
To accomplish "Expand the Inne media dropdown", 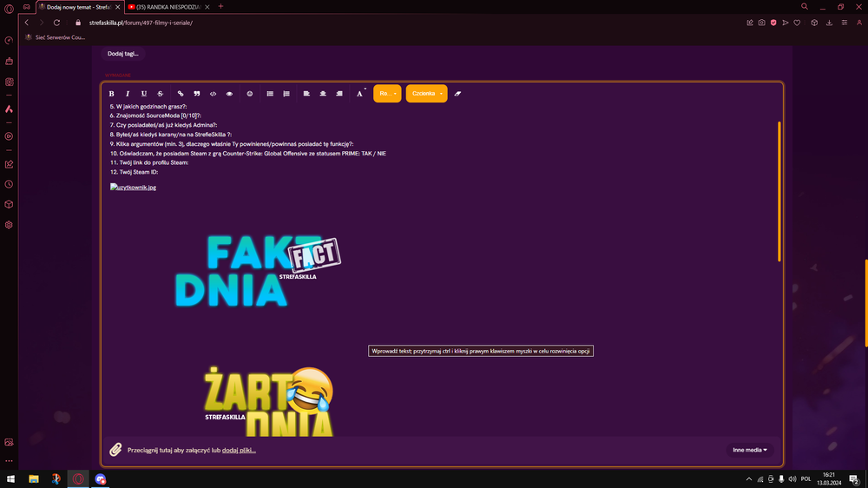I will point(750,450).
